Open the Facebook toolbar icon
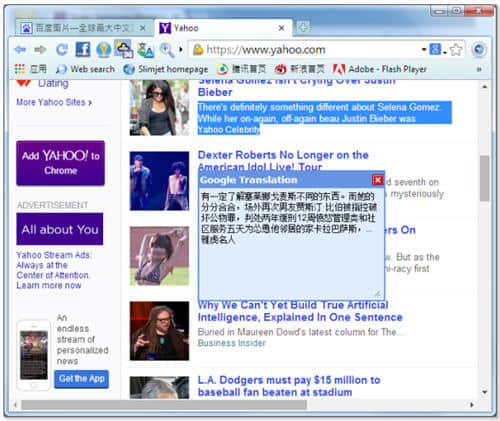This screenshot has height=421, width=500. point(83,50)
